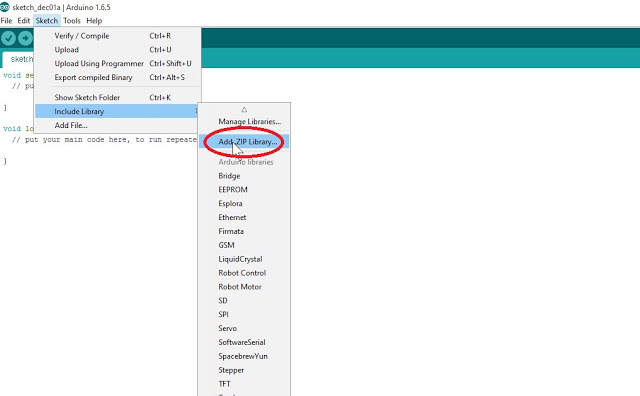Include the SoftwareSerial library
Viewport: 640px width, 396px height.
pyautogui.click(x=244, y=343)
